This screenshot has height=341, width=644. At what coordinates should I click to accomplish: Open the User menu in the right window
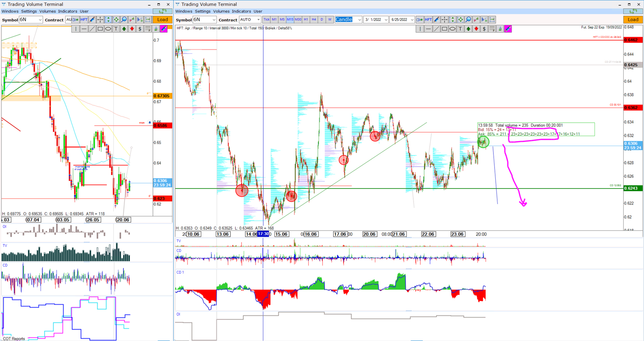[258, 11]
